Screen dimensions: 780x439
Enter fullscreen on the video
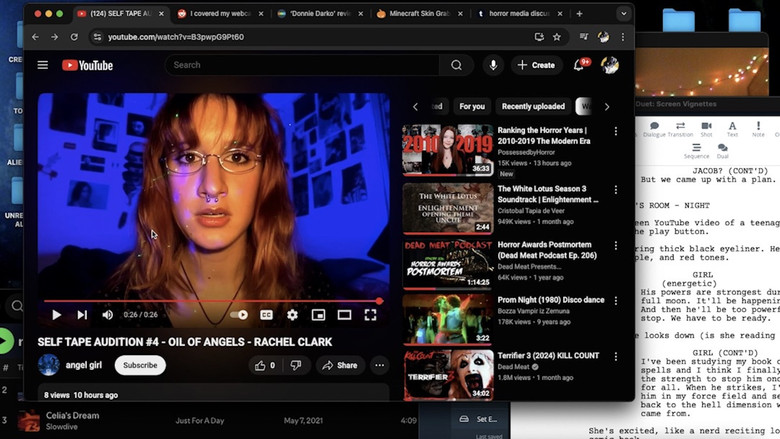(370, 315)
